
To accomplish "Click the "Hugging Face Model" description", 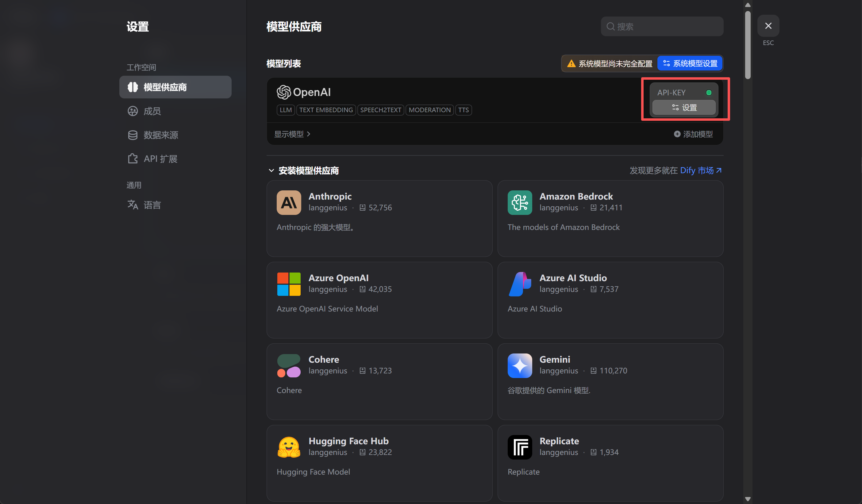I will (x=313, y=472).
